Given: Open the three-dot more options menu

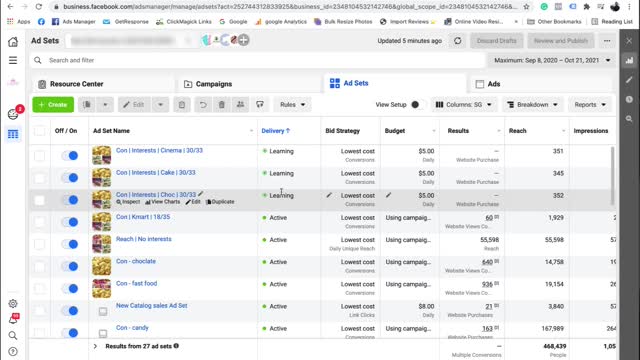Looking at the screenshot, I should pyautogui.click(x=607, y=41).
